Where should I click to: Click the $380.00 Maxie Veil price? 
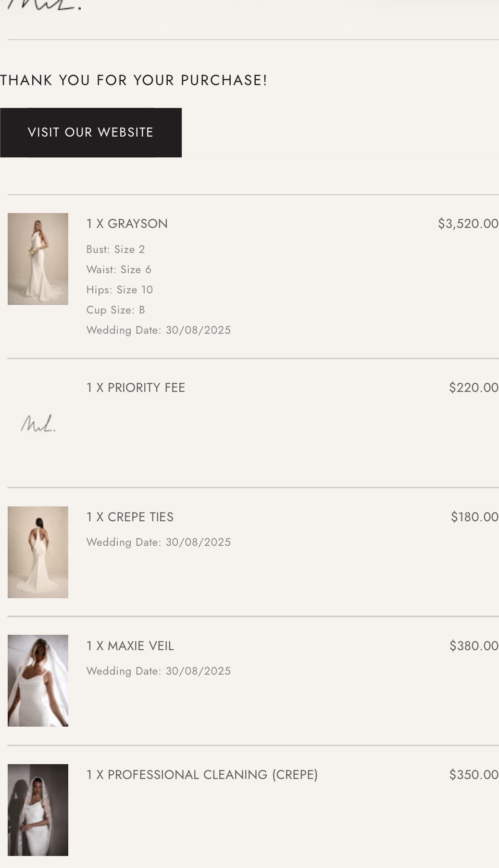point(474,646)
